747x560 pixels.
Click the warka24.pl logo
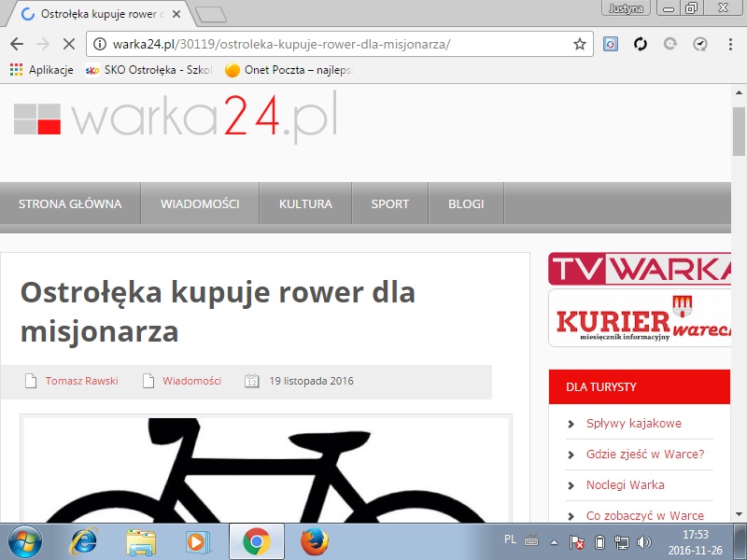point(176,117)
